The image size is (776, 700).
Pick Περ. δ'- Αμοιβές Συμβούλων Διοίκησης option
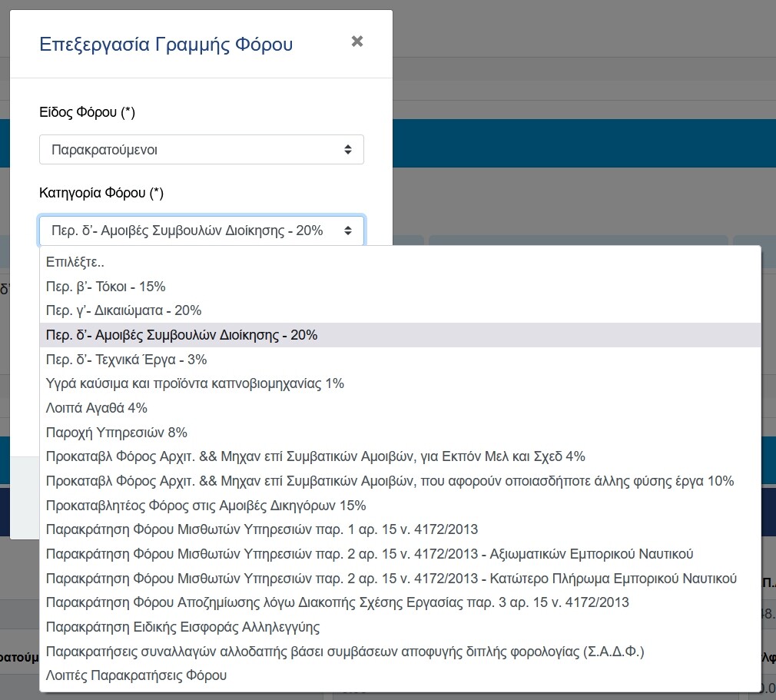[182, 335]
